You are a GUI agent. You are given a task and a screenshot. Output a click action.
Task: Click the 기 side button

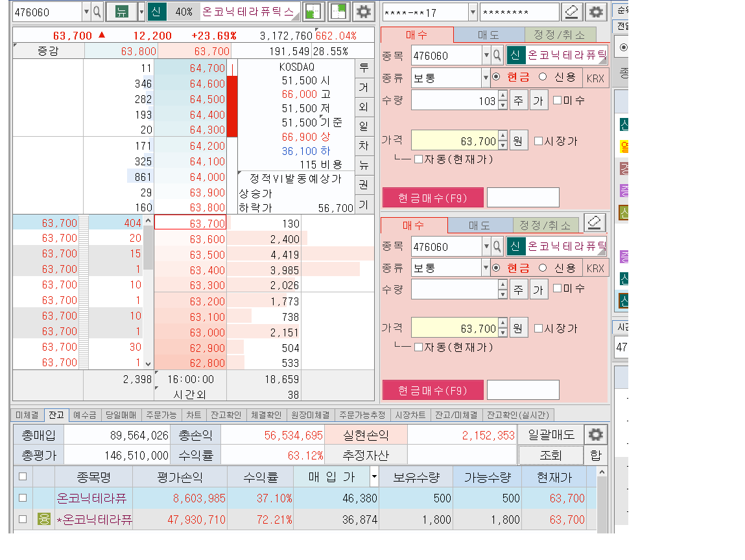[x=364, y=205]
